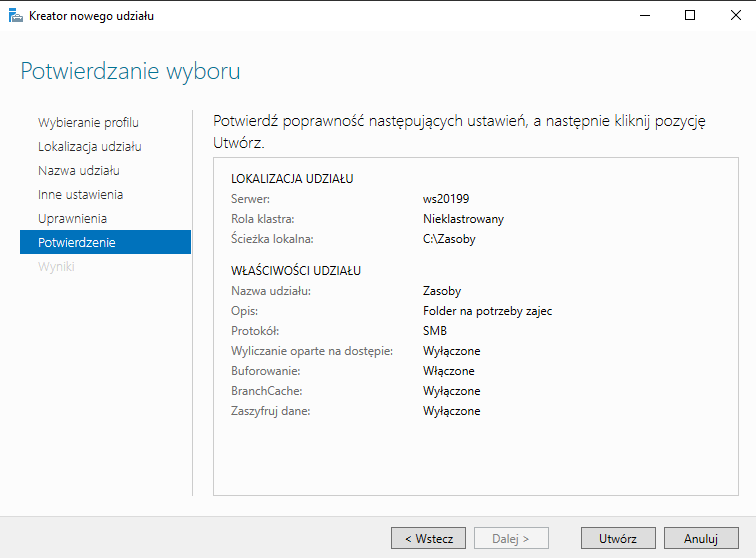Click the greyed-out Wyniki step
756x558 pixels.
click(56, 266)
